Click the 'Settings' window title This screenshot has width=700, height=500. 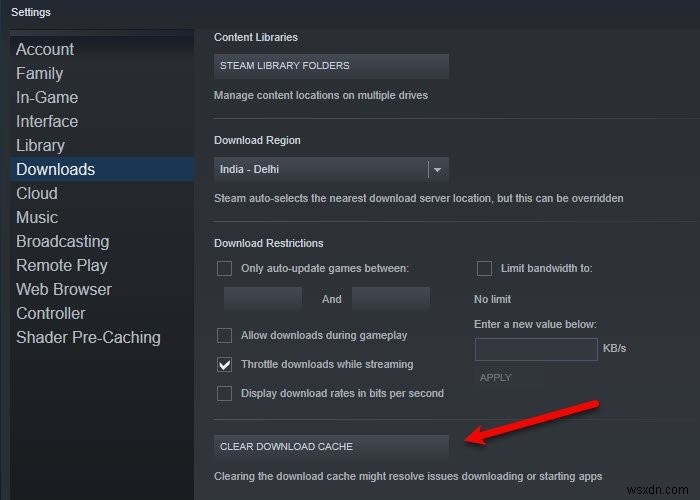(x=31, y=12)
